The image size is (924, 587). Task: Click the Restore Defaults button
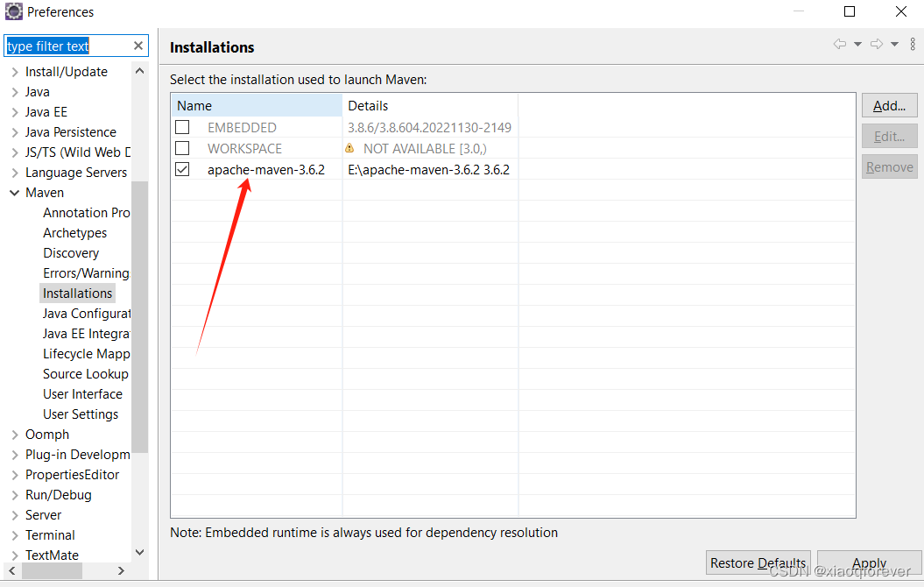tap(758, 562)
